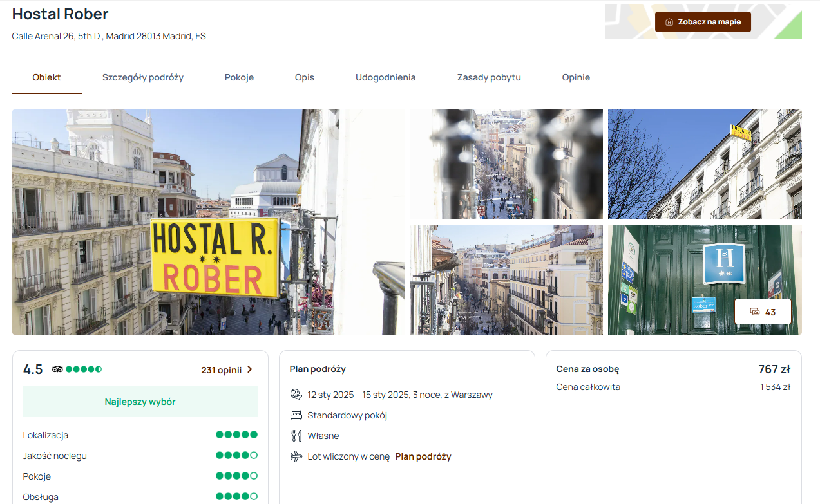Viewport: 820px width, 504px height.
Task: Click the hotel address Calle Arenal 26 text
Action: [109, 36]
